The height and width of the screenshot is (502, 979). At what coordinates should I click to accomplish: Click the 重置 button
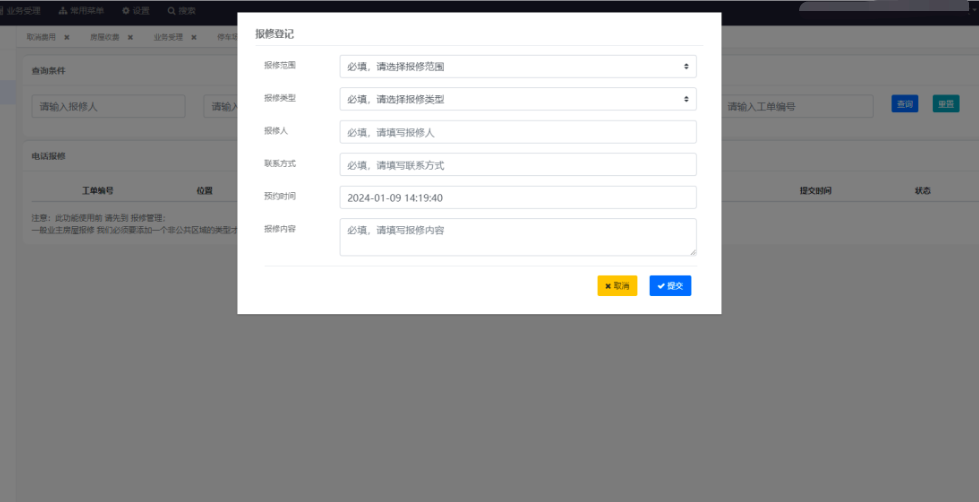(945, 104)
